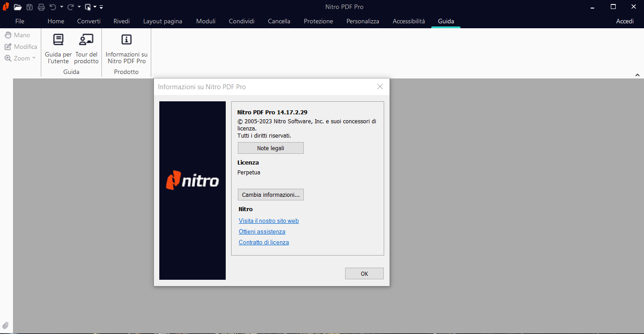Click OK to dismiss the dialog
The height and width of the screenshot is (334, 644).
tap(364, 273)
